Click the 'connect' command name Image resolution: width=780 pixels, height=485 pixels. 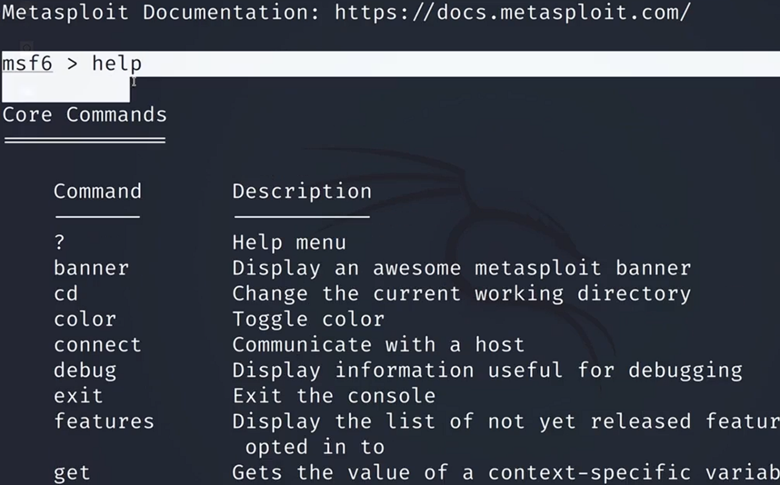click(98, 345)
